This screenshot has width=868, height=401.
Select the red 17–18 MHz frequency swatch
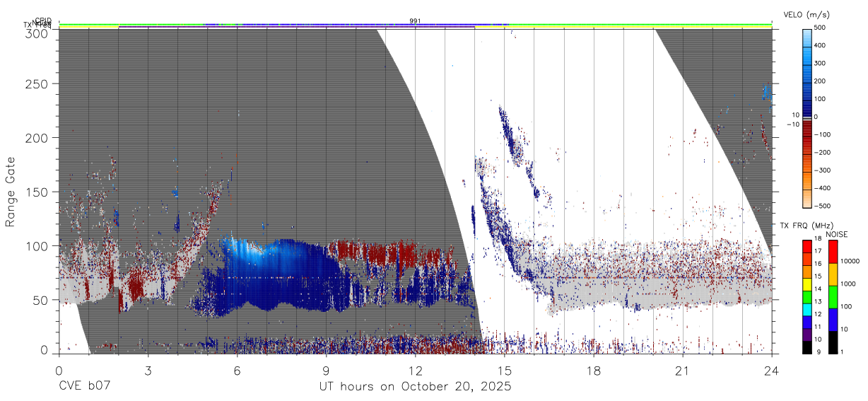click(x=807, y=246)
